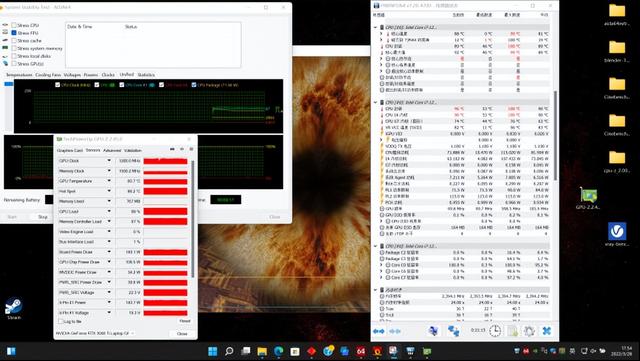
Task: Enable Stress GPU(s) checkbox
Action: 14,64
